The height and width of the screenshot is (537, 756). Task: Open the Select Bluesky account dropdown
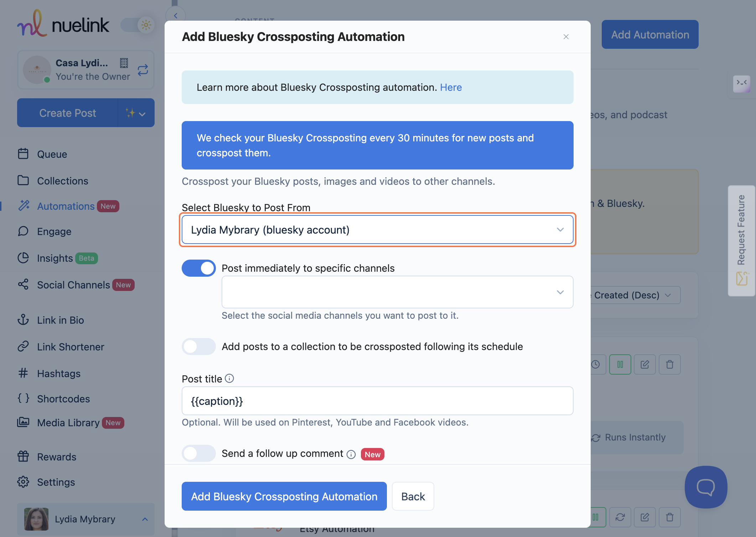pyautogui.click(x=377, y=230)
